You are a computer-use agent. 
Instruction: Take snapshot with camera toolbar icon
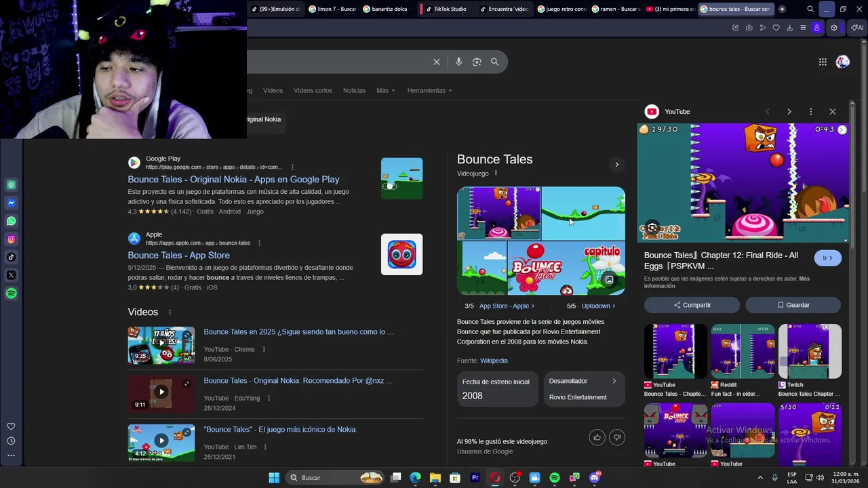[x=749, y=28]
